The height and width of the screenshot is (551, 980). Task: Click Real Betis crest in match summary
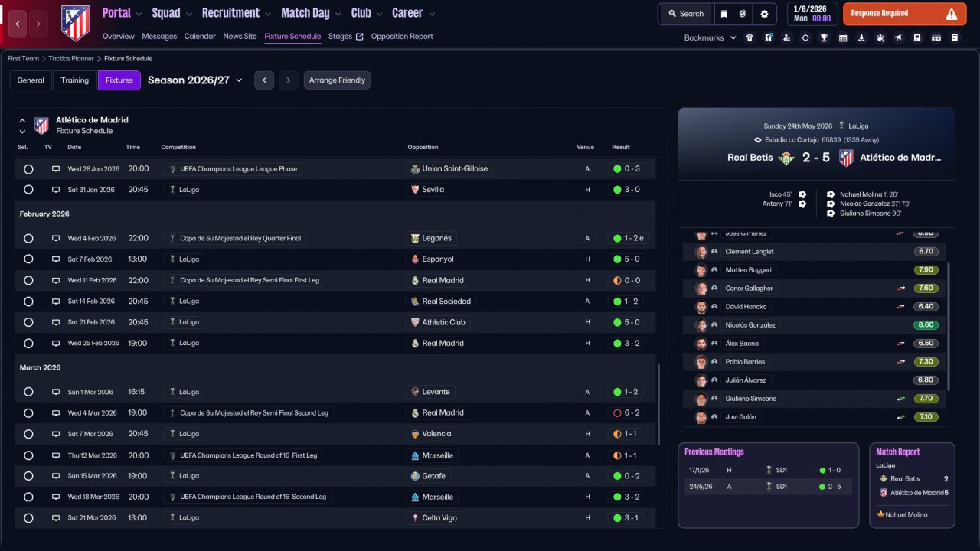pos(786,158)
